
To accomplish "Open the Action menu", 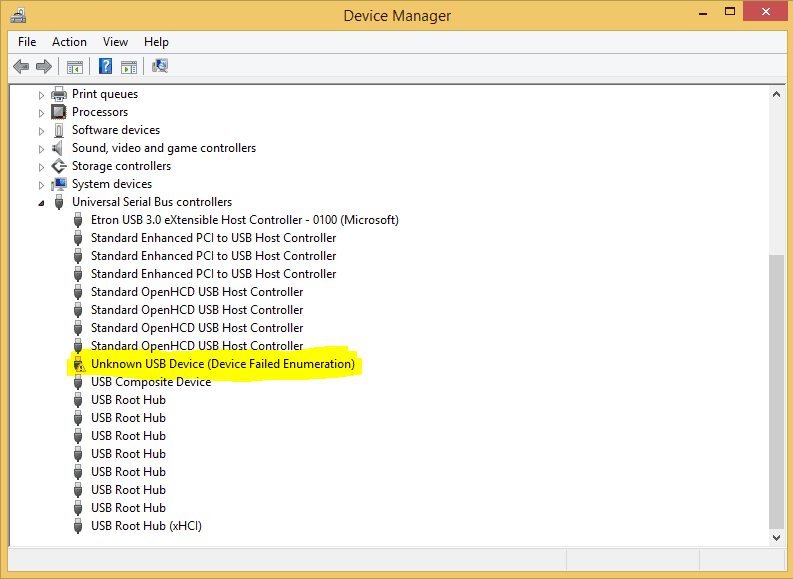I will tap(69, 42).
